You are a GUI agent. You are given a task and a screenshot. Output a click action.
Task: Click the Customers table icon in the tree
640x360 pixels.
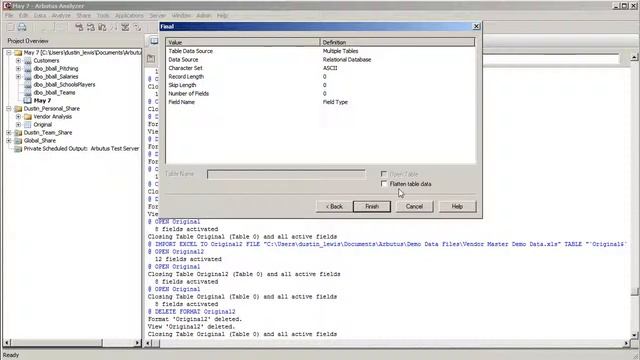pyautogui.click(x=28, y=60)
